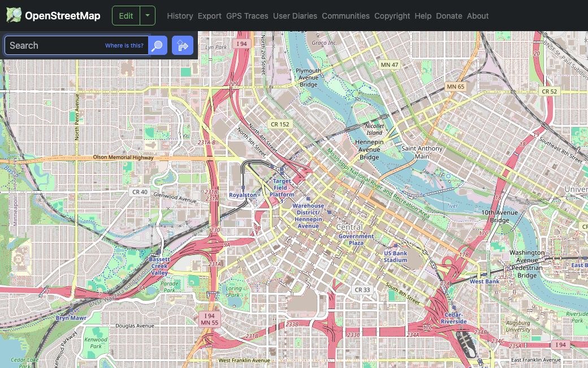
Task: Click the 10th Avenue Bridge label
Action: pos(499,216)
